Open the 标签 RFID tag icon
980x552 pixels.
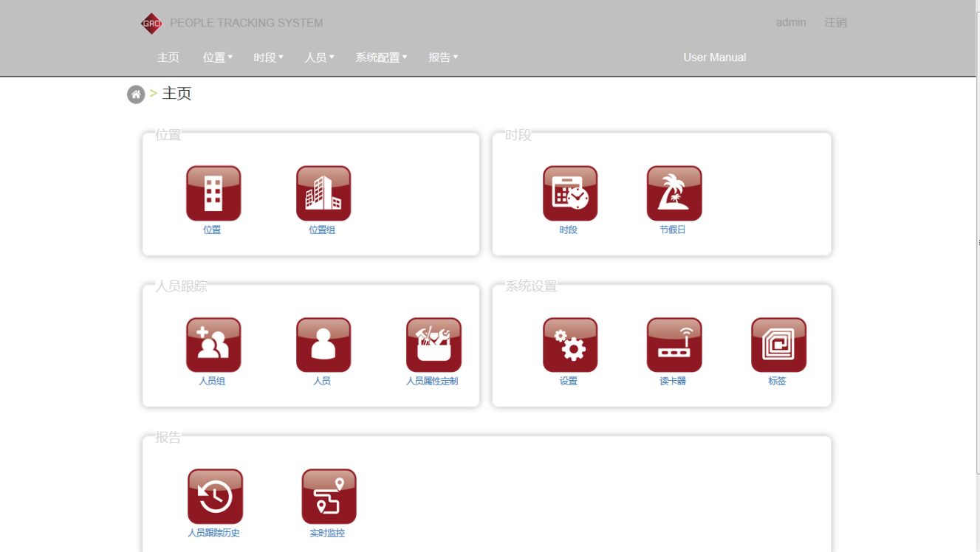[x=778, y=345]
